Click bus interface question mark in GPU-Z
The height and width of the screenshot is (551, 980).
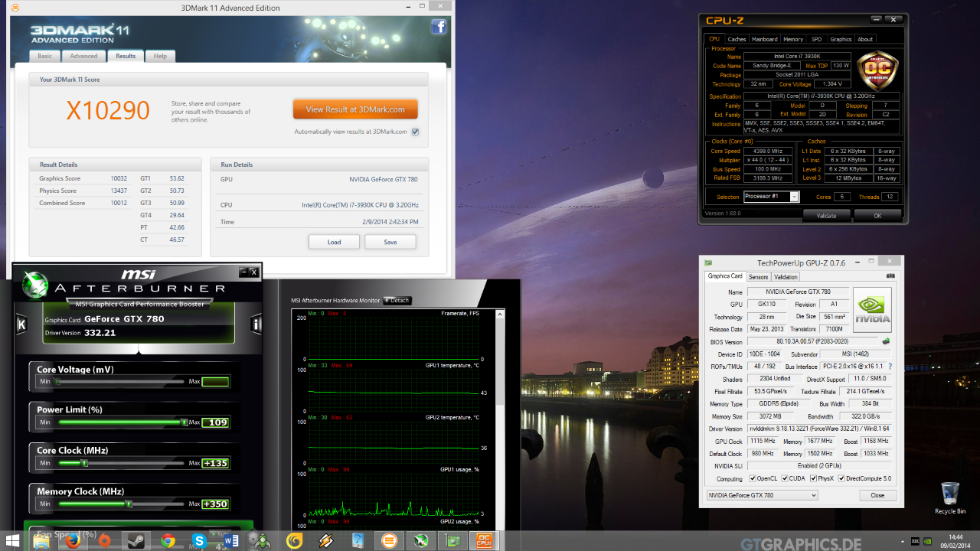890,367
